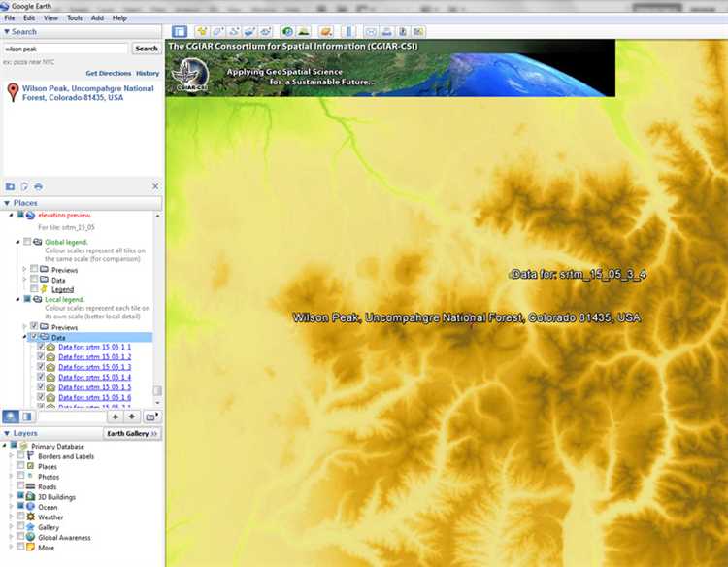Open the File menu
The width and height of the screenshot is (728, 567).
(10, 18)
